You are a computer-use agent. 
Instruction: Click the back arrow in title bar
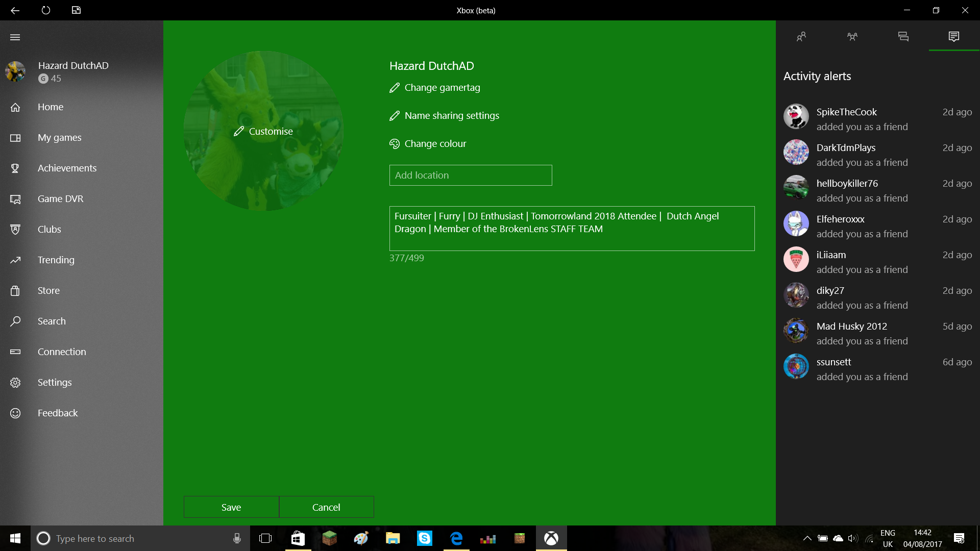[15, 10]
